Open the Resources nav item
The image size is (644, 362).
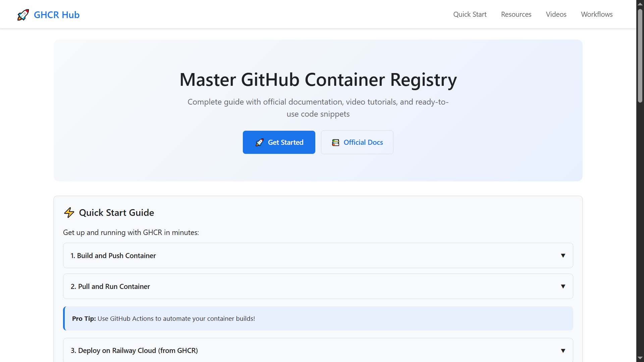click(516, 14)
